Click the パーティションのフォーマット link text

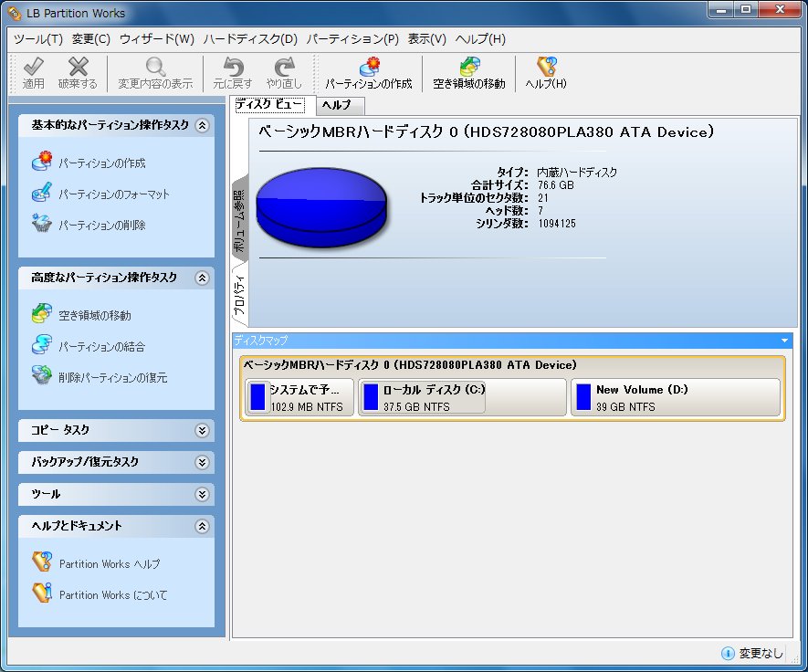(x=114, y=194)
